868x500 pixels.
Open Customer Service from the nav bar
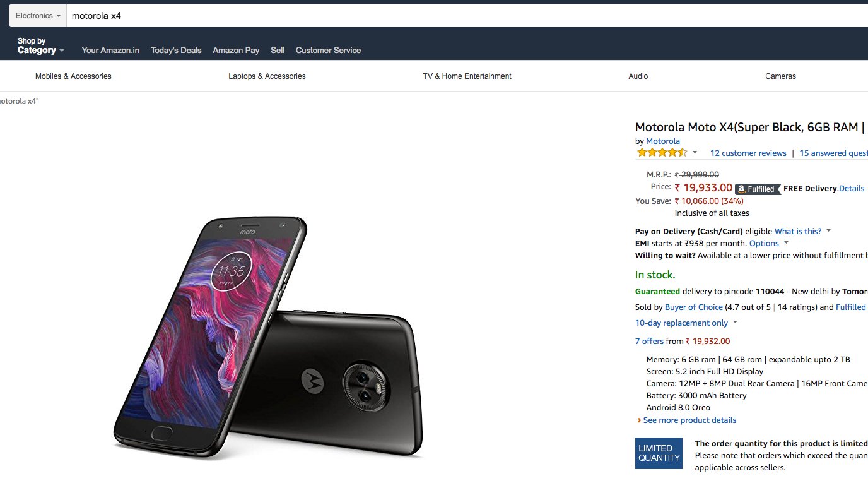328,51
